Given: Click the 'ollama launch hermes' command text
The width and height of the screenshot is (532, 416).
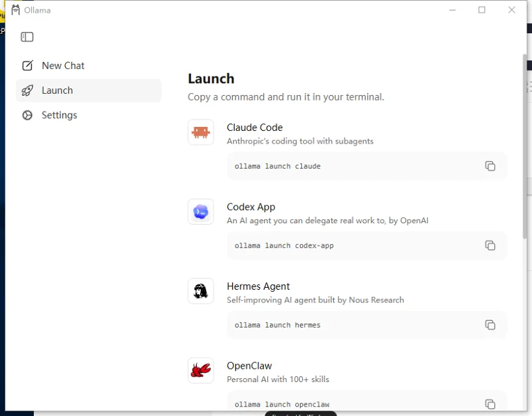Looking at the screenshot, I should coord(277,325).
